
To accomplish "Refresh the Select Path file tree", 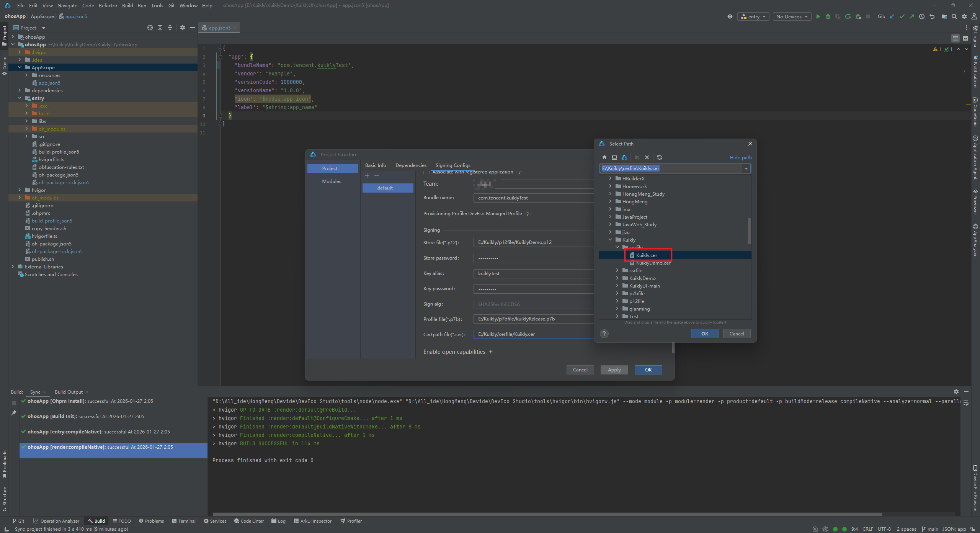I will pos(660,157).
